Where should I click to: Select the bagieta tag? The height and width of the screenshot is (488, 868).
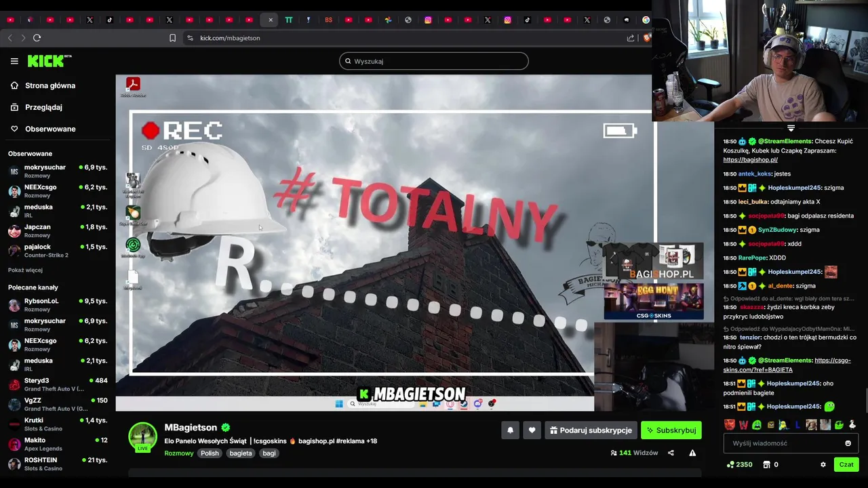241,453
